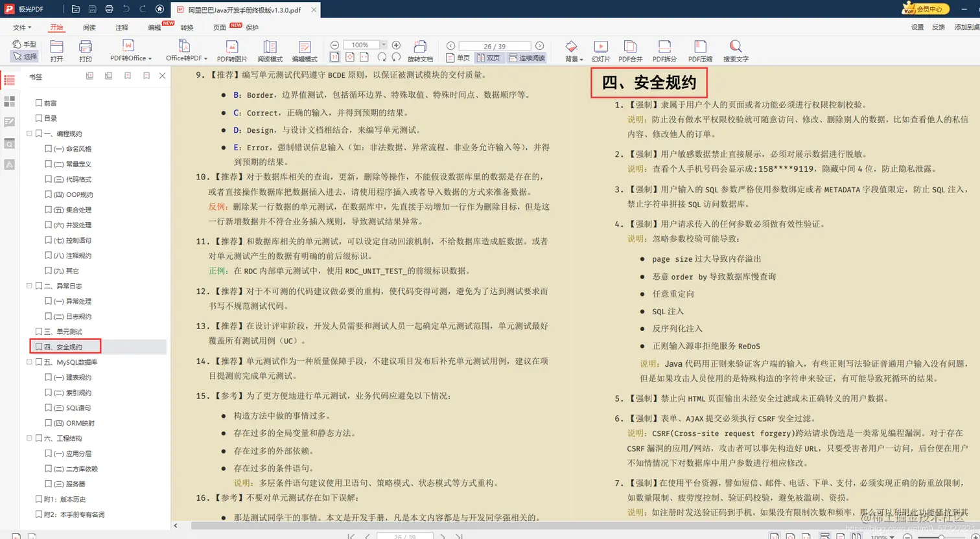Toggle single page view (单页)
The image size is (980, 539).
[458, 58]
